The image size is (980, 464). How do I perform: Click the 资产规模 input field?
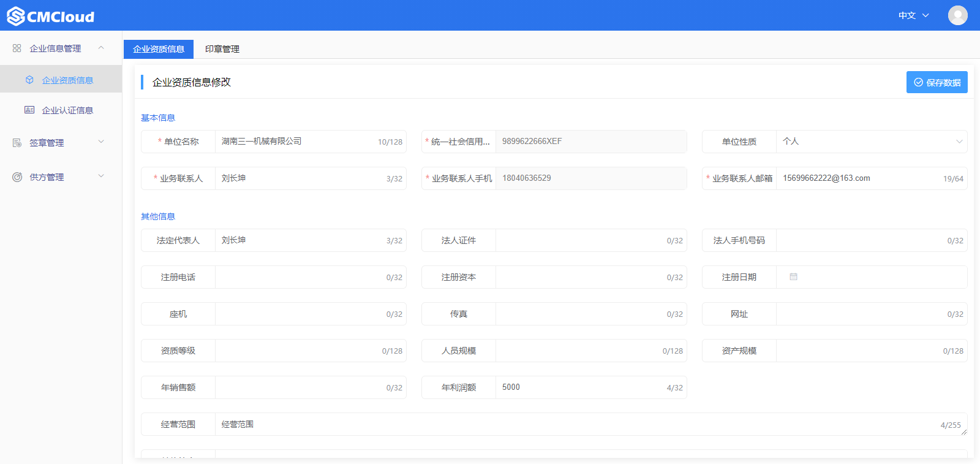pyautogui.click(x=872, y=351)
